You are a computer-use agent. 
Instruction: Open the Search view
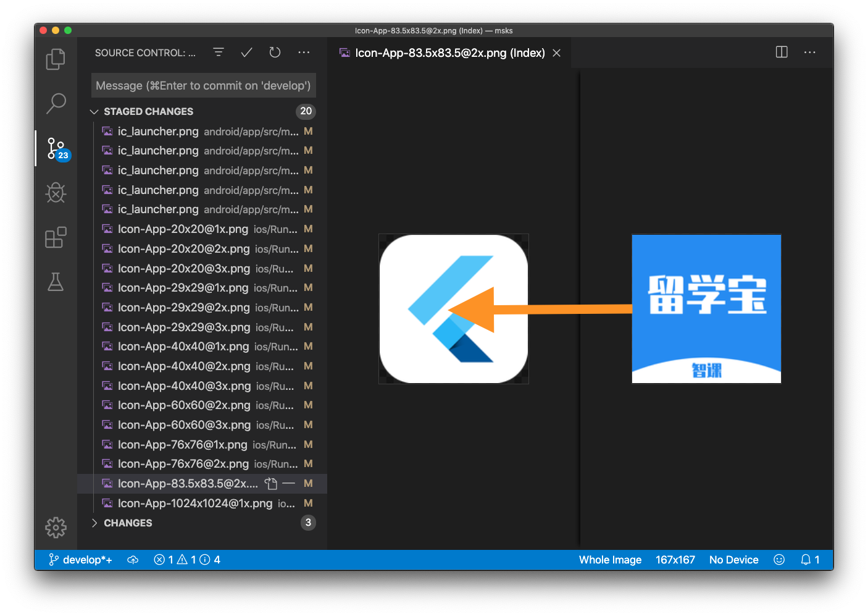pyautogui.click(x=56, y=104)
